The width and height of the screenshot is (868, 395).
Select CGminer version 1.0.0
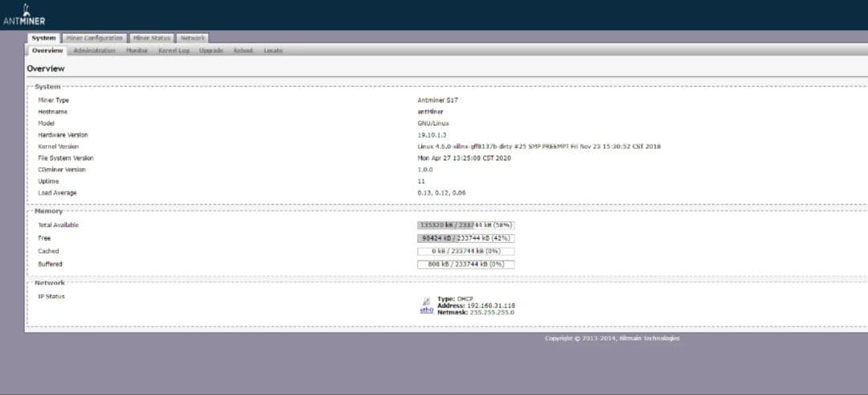(x=425, y=170)
